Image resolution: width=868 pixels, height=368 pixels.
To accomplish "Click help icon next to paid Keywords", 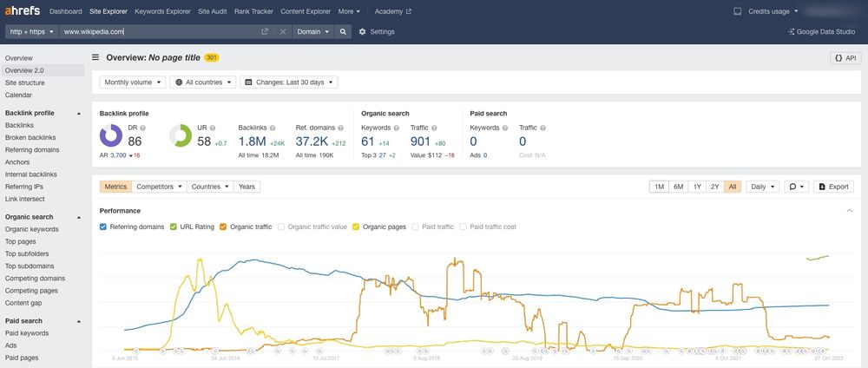I will pos(505,128).
